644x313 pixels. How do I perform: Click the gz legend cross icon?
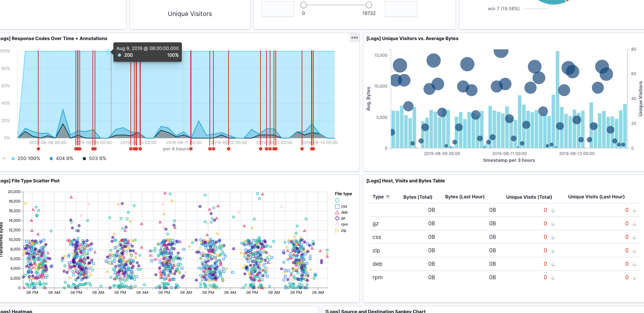click(x=337, y=218)
